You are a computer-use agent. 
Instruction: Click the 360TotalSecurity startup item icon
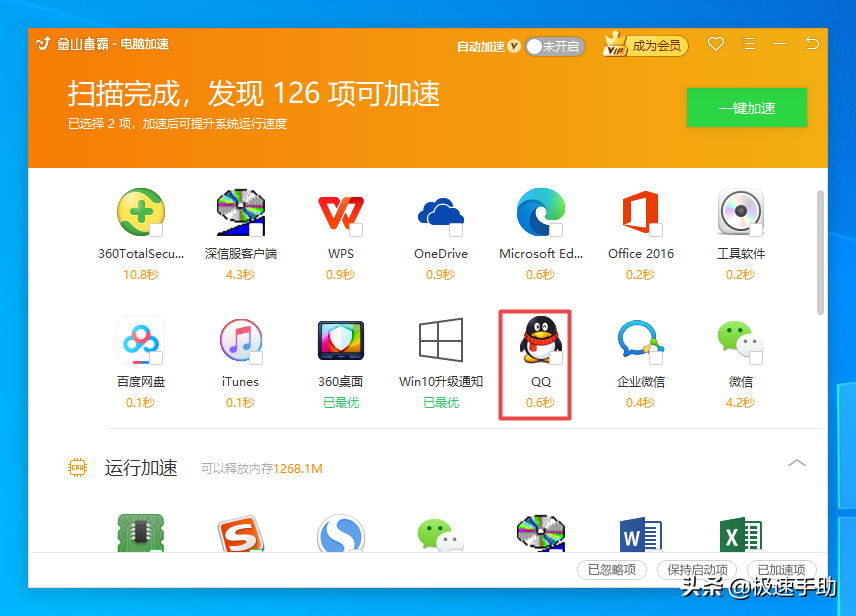point(141,212)
